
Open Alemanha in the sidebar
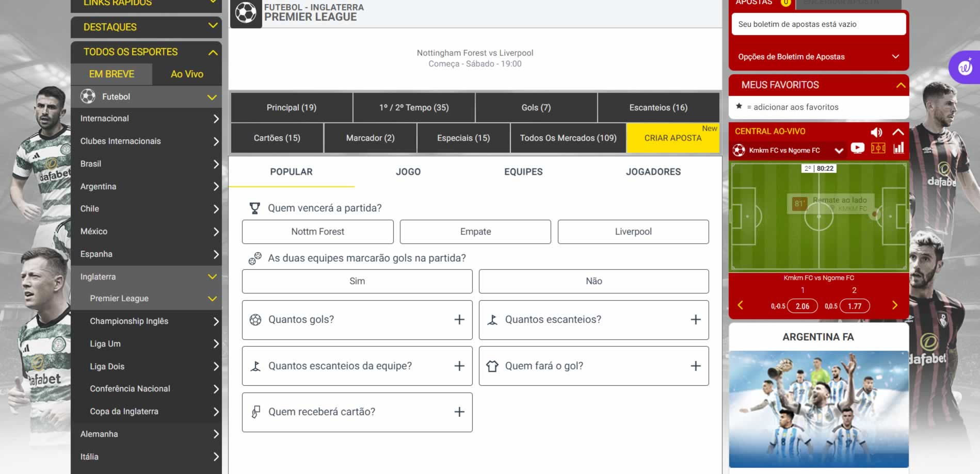pos(147,434)
